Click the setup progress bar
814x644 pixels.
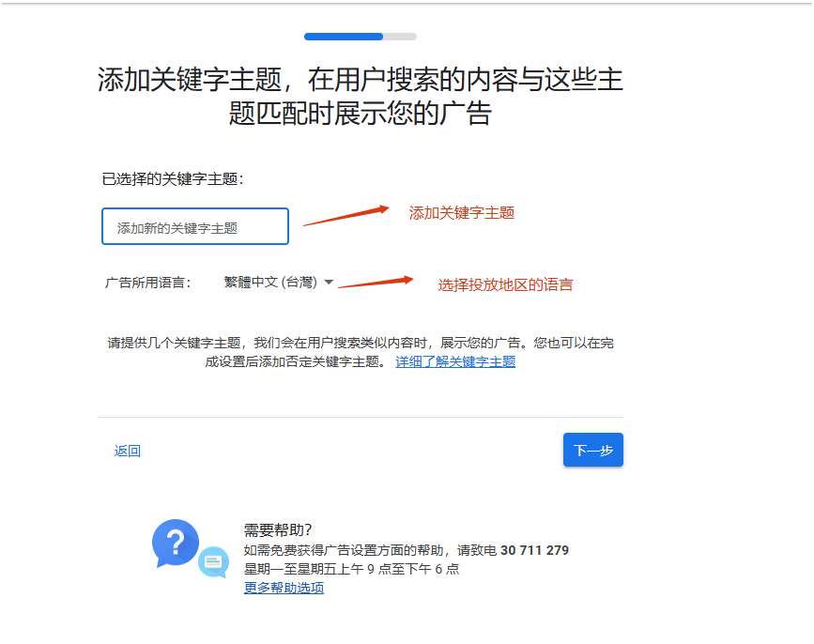361,37
